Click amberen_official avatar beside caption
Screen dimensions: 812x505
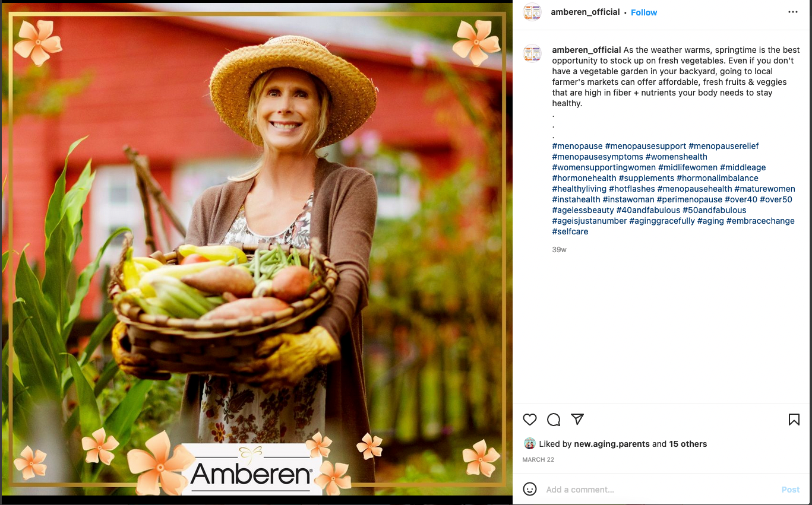532,54
